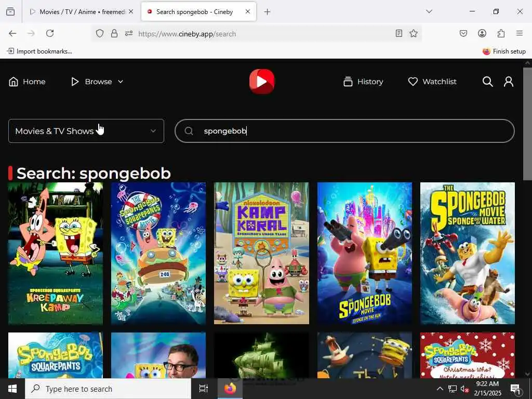Open tracking protection shield icon
Image resolution: width=532 pixels, height=399 pixels.
click(99, 33)
